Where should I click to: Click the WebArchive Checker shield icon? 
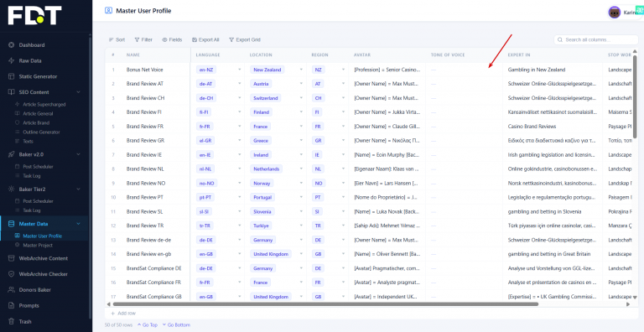pos(12,274)
